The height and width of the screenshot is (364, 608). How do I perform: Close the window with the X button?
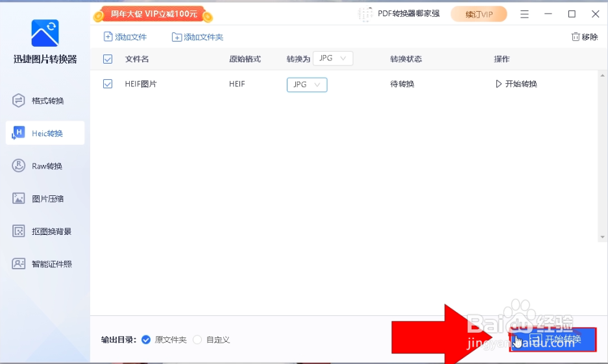point(595,14)
